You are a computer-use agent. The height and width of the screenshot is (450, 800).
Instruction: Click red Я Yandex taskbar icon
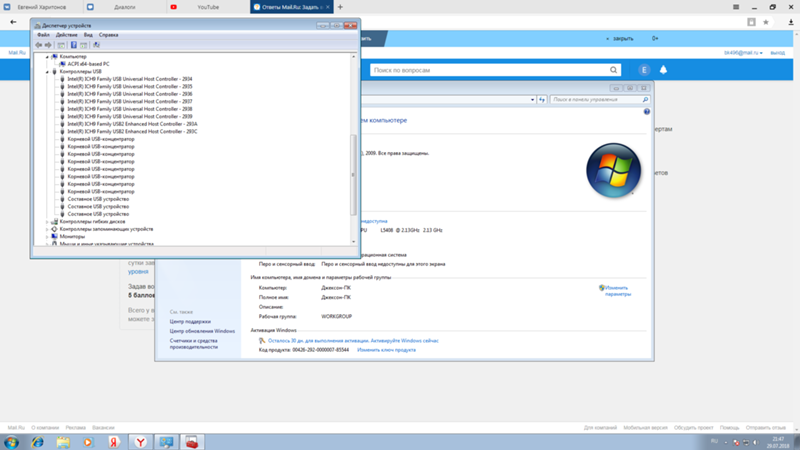(x=114, y=442)
